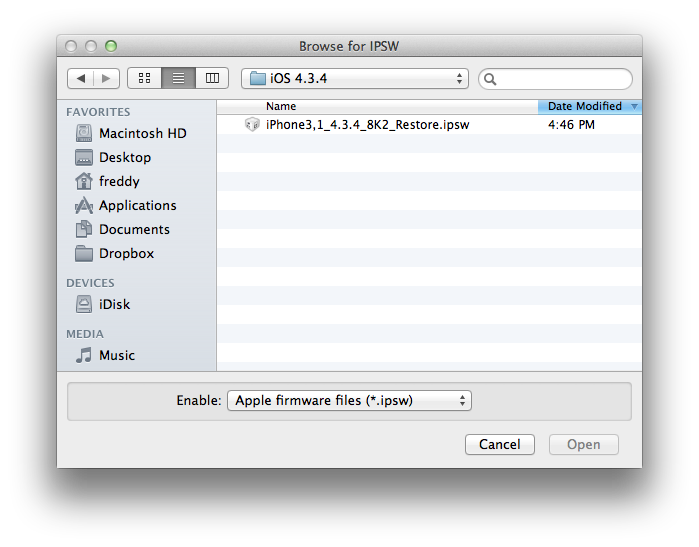Click the green zoom window button
699x547 pixels.
click(x=111, y=46)
